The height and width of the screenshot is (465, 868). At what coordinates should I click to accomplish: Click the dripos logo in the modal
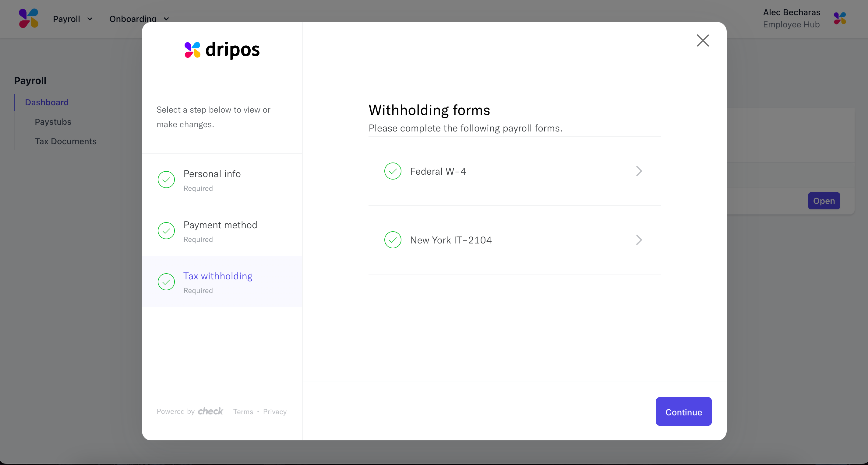click(222, 50)
